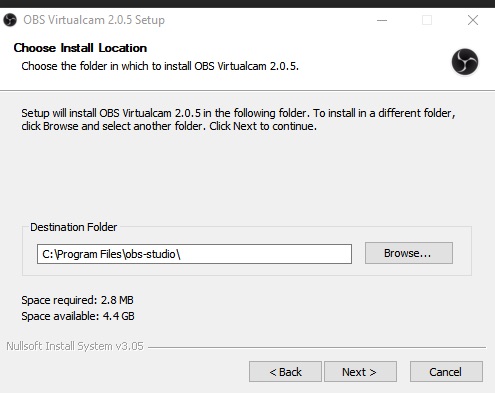This screenshot has width=495, height=393.
Task: Click into the destination folder path field
Action: point(194,254)
